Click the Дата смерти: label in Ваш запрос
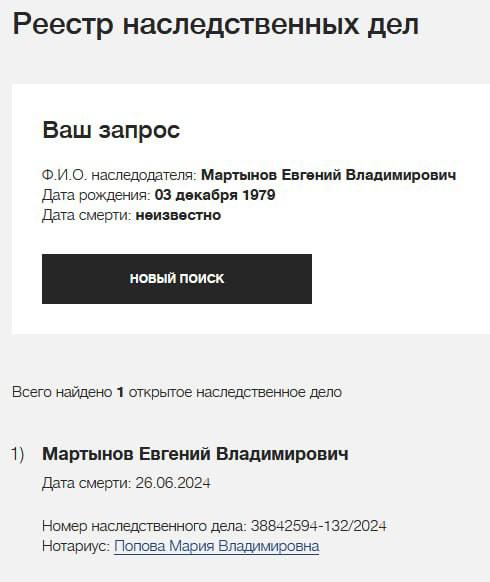The width and height of the screenshot is (490, 582). [86, 215]
